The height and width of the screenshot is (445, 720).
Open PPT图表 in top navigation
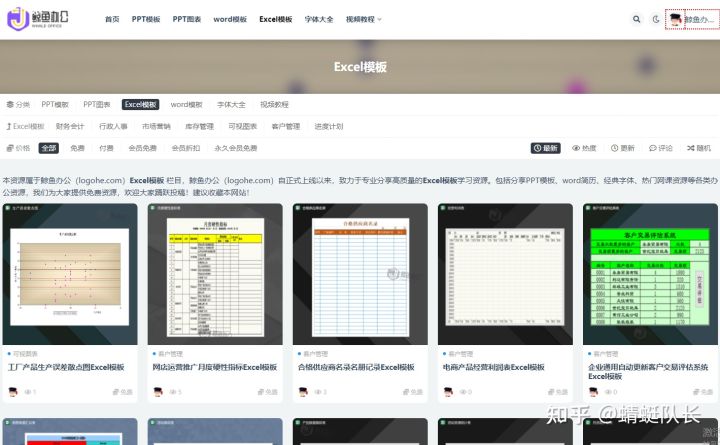point(187,19)
